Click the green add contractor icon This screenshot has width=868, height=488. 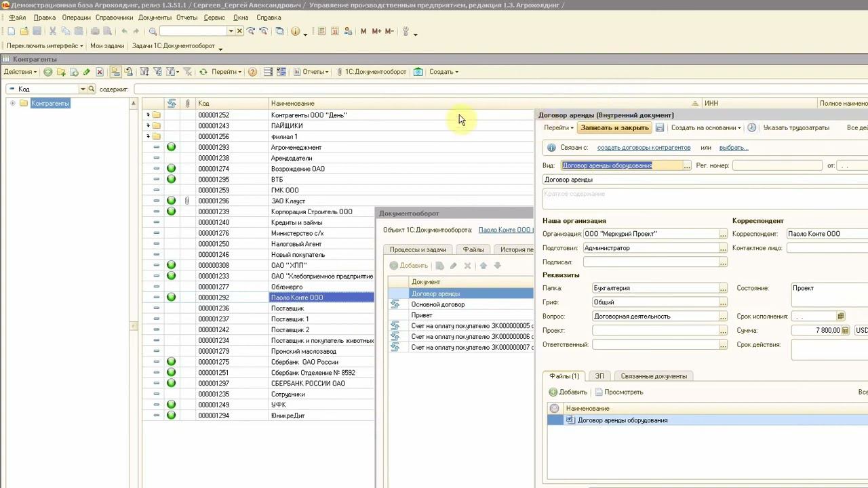(48, 72)
